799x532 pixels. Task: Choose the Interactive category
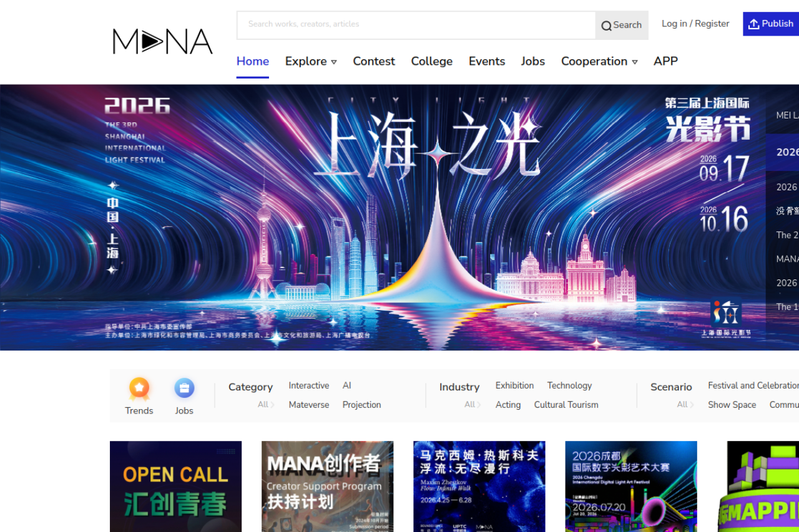(309, 385)
